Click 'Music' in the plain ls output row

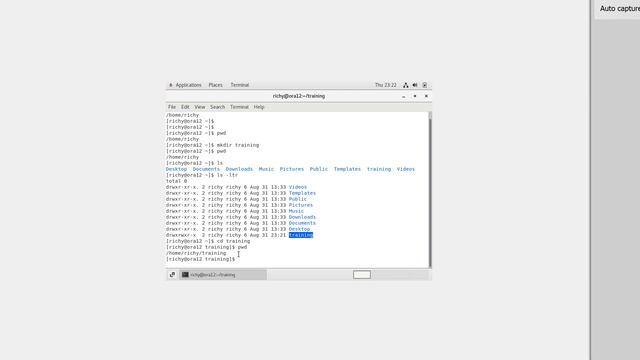266,169
